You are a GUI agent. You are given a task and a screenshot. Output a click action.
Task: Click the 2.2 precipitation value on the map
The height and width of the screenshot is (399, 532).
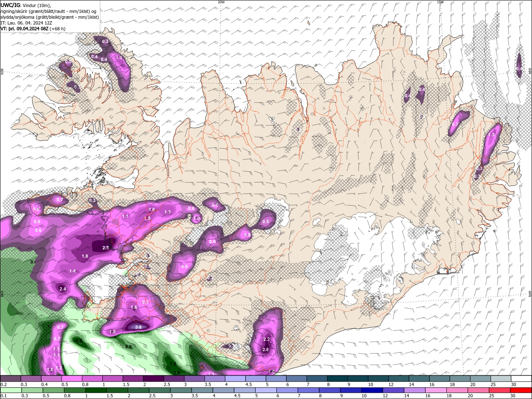(x=266, y=339)
